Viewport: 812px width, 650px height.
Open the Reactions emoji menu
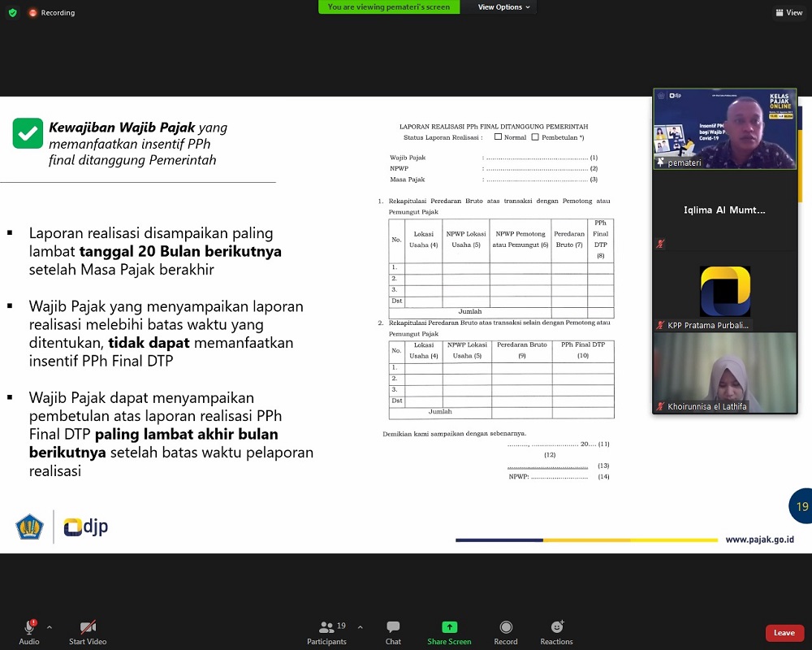tap(556, 628)
